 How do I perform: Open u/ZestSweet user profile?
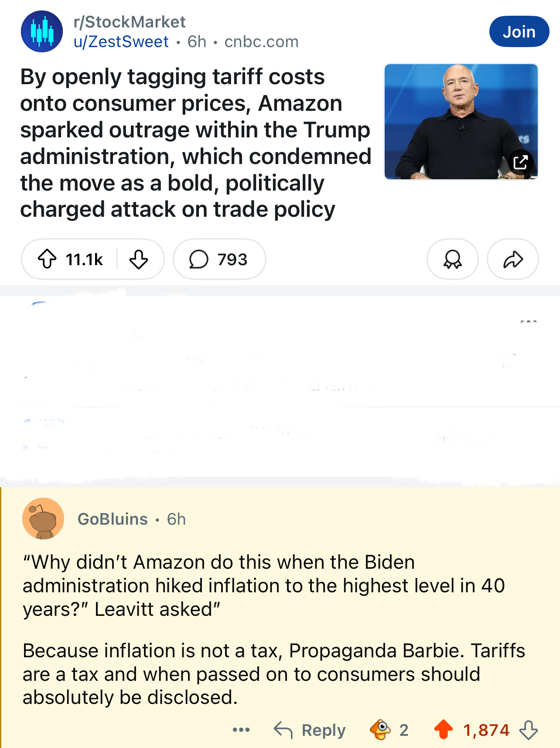(121, 42)
